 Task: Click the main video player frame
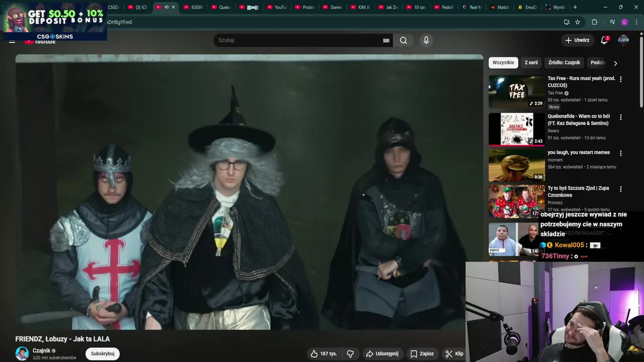(249, 192)
